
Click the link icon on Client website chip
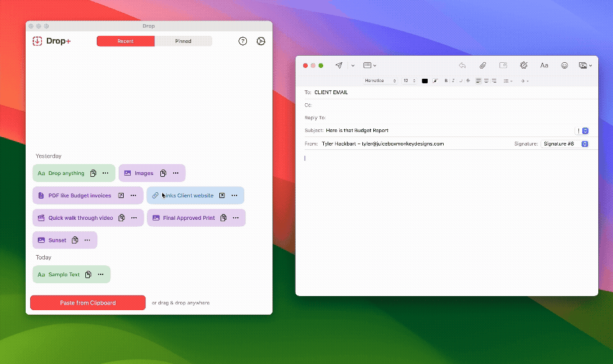click(155, 195)
